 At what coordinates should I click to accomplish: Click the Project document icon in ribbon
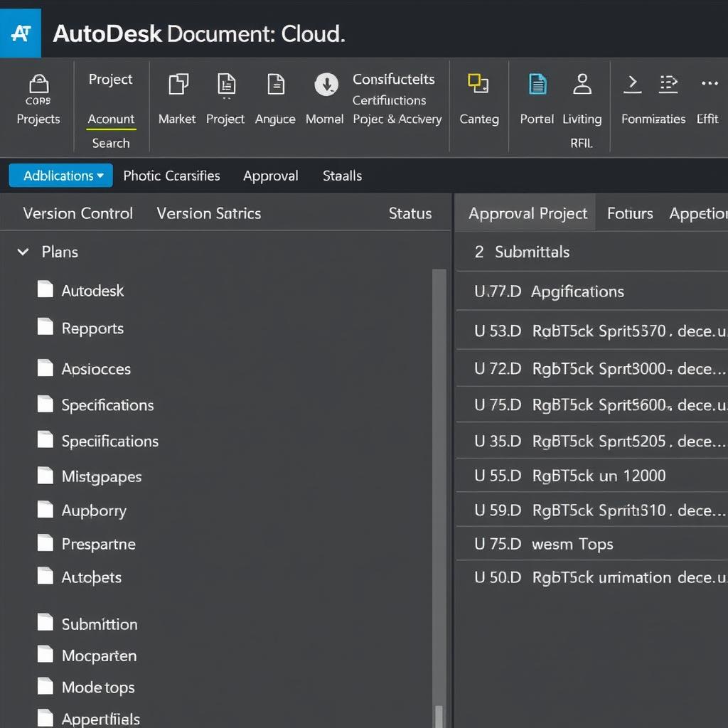click(x=227, y=85)
